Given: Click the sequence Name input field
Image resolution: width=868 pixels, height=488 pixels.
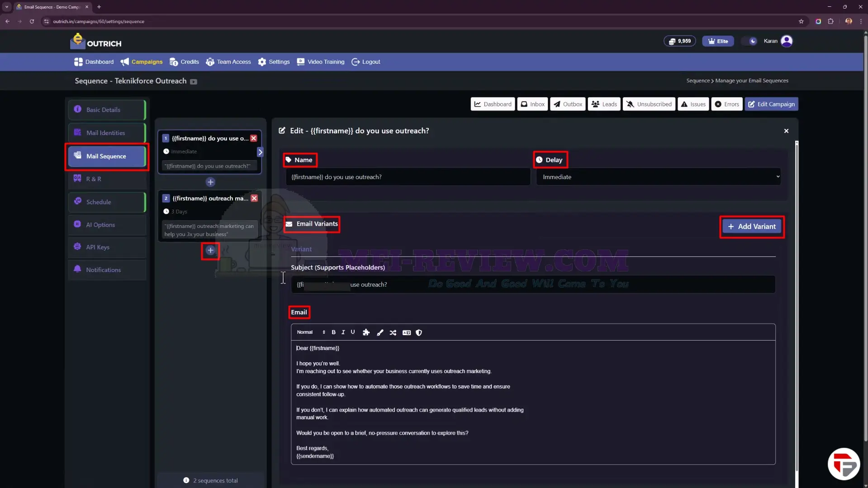Looking at the screenshot, I should 408,177.
